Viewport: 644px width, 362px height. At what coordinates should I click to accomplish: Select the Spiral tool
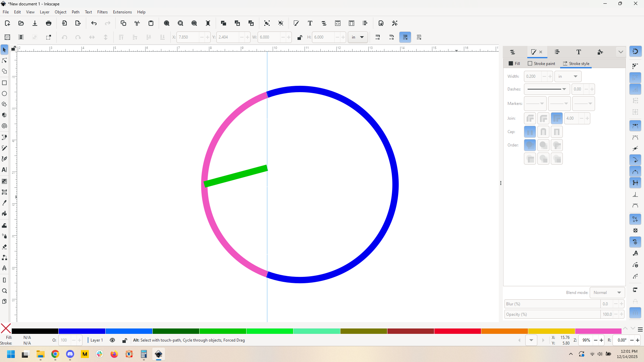click(4, 126)
